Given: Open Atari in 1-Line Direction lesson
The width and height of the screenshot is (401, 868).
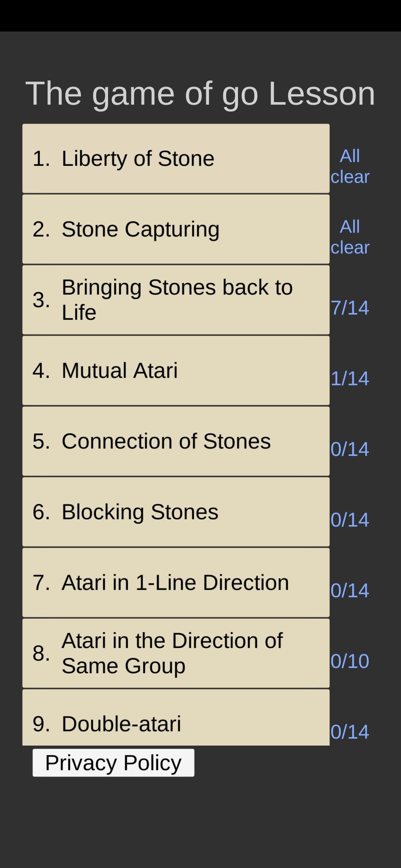Looking at the screenshot, I should point(176,582).
